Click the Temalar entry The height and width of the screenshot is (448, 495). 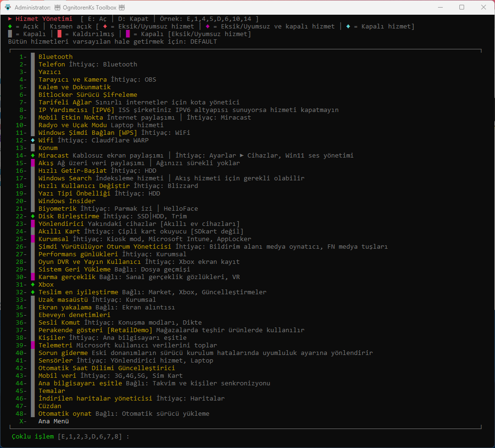52,391
